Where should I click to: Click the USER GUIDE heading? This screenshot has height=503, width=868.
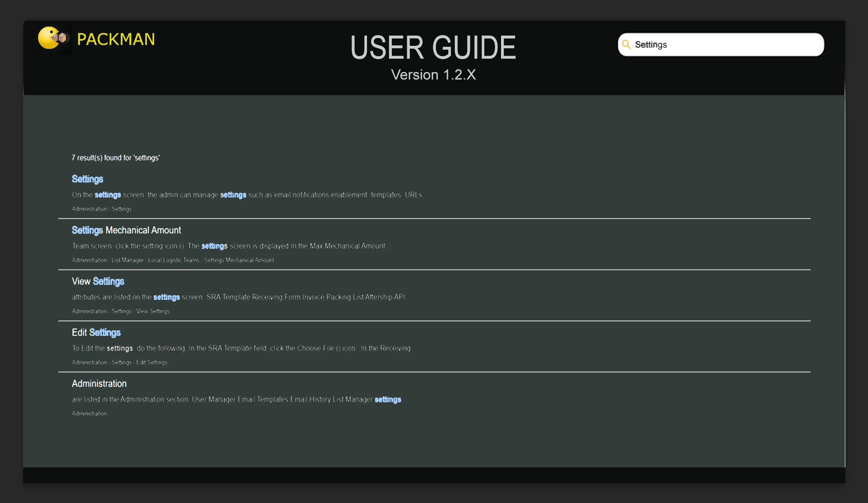pyautogui.click(x=433, y=48)
